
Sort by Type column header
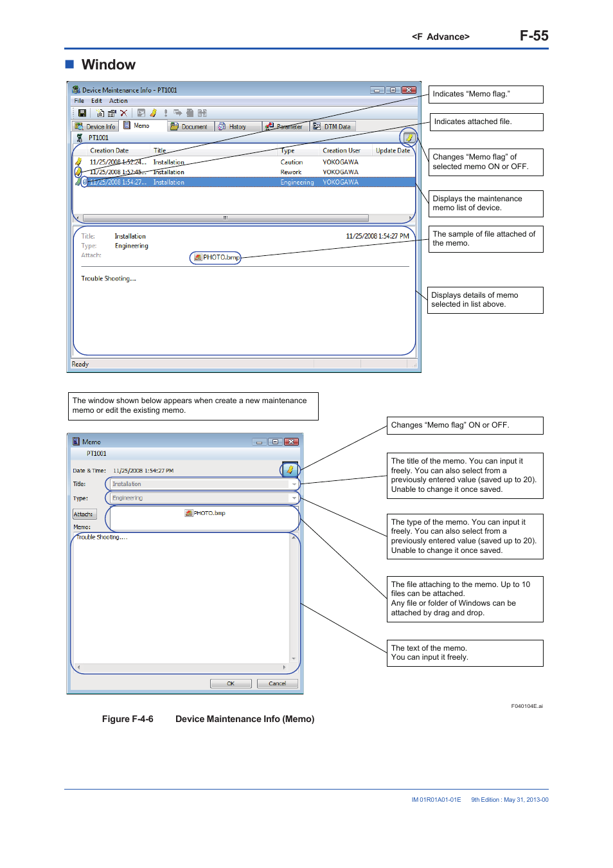[x=299, y=150]
